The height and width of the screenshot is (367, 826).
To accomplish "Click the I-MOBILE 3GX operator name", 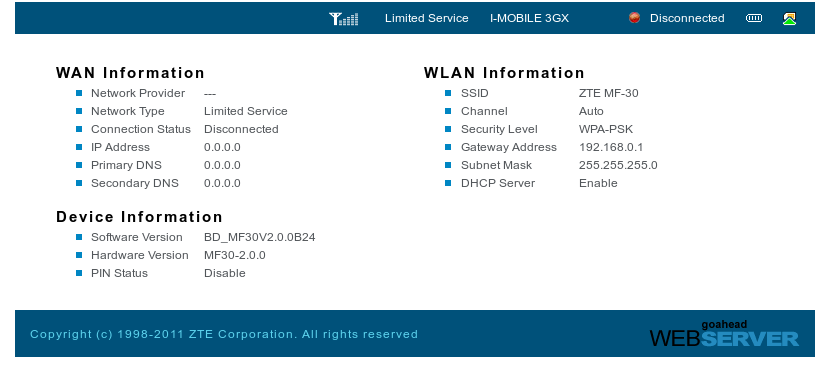I will [x=529, y=18].
